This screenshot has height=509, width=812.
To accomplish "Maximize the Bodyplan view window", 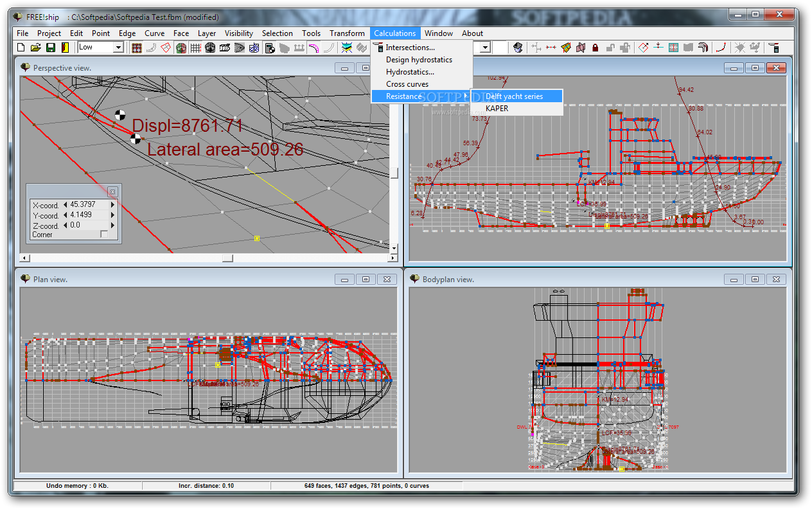I will point(755,280).
